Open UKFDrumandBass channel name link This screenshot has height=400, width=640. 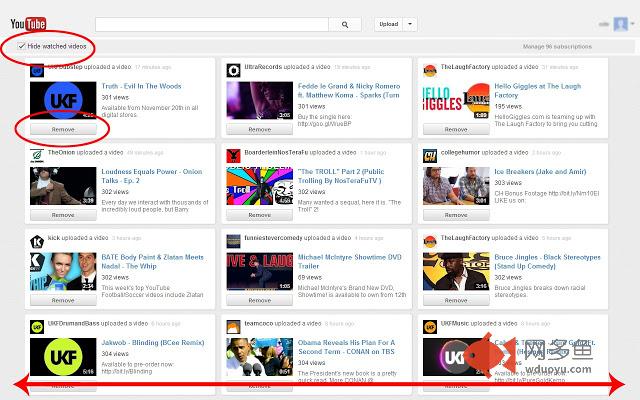tap(73, 323)
